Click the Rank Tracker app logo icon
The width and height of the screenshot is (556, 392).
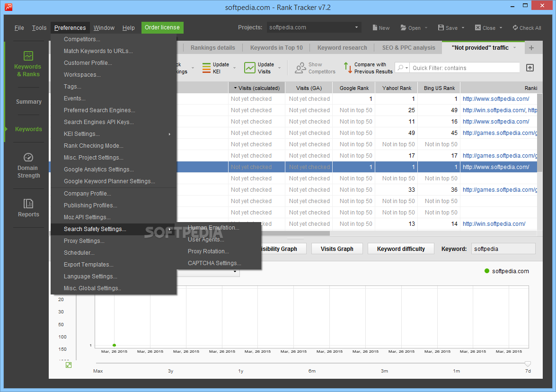coord(9,7)
